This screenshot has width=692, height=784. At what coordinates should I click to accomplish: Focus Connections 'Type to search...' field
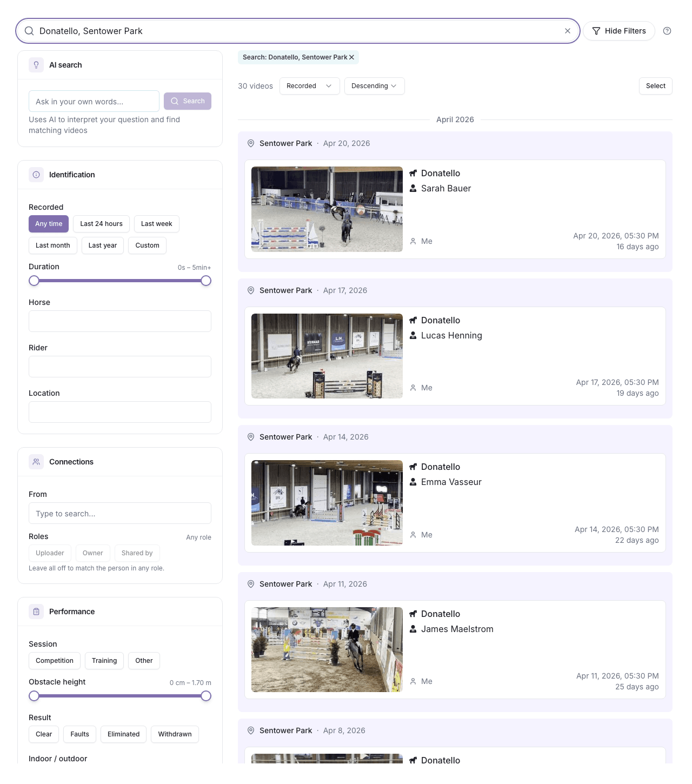coord(120,513)
